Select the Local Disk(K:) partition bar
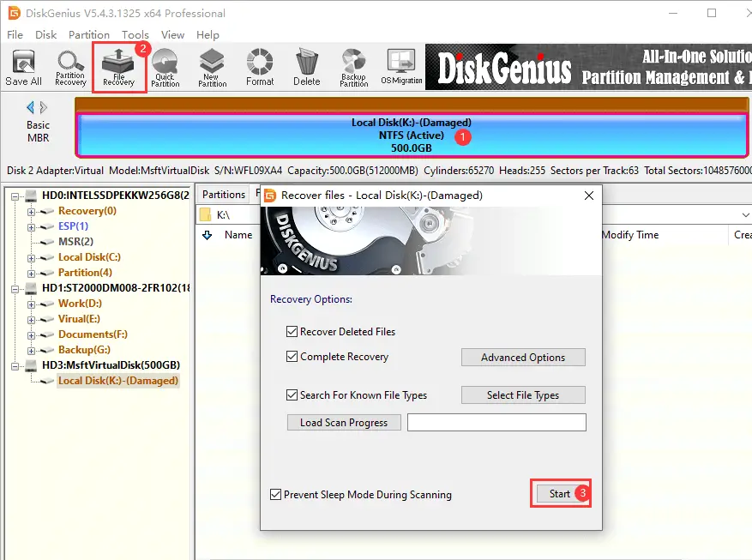The image size is (752, 560). pos(412,135)
